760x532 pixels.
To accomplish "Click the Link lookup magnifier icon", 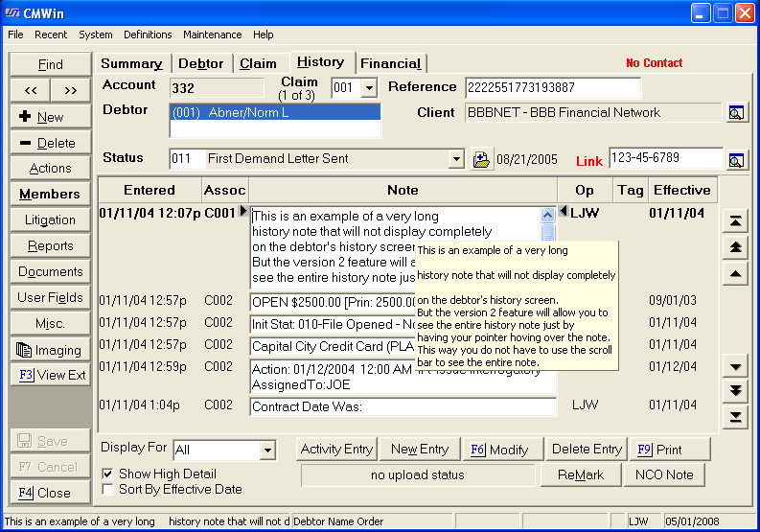I will [x=735, y=159].
